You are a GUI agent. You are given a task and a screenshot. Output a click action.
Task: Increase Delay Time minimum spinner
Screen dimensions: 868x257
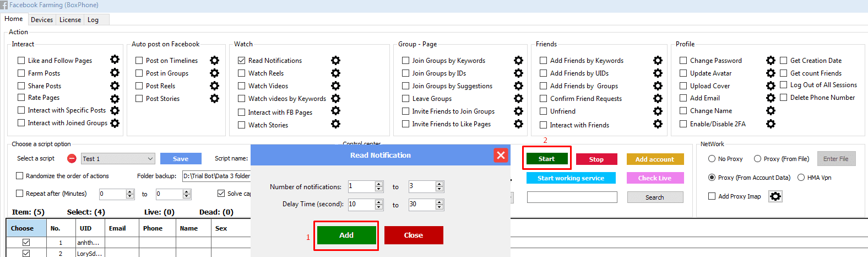pyautogui.click(x=379, y=202)
